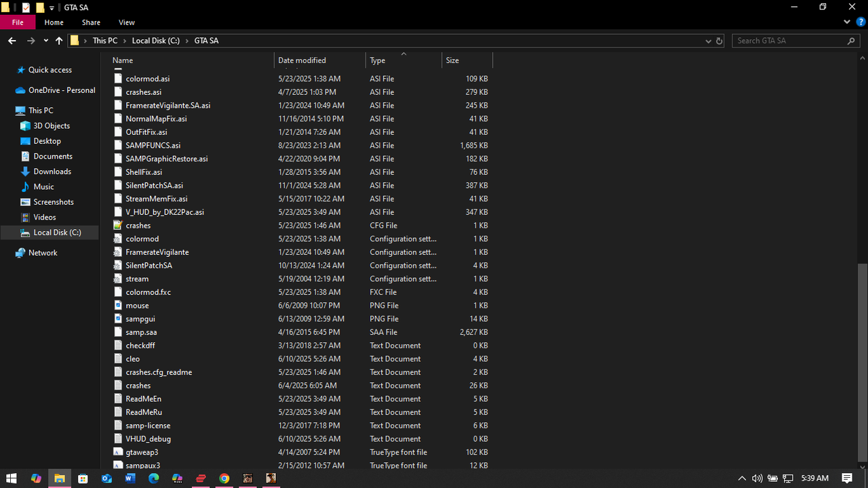868x488 pixels.
Task: Switch to the Home ribbon tab
Action: pyautogui.click(x=54, y=22)
